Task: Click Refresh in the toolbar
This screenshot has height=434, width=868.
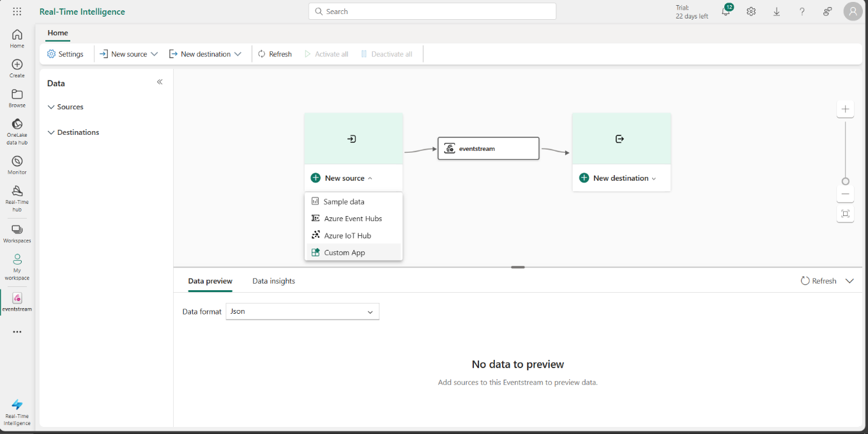Action: [275, 54]
